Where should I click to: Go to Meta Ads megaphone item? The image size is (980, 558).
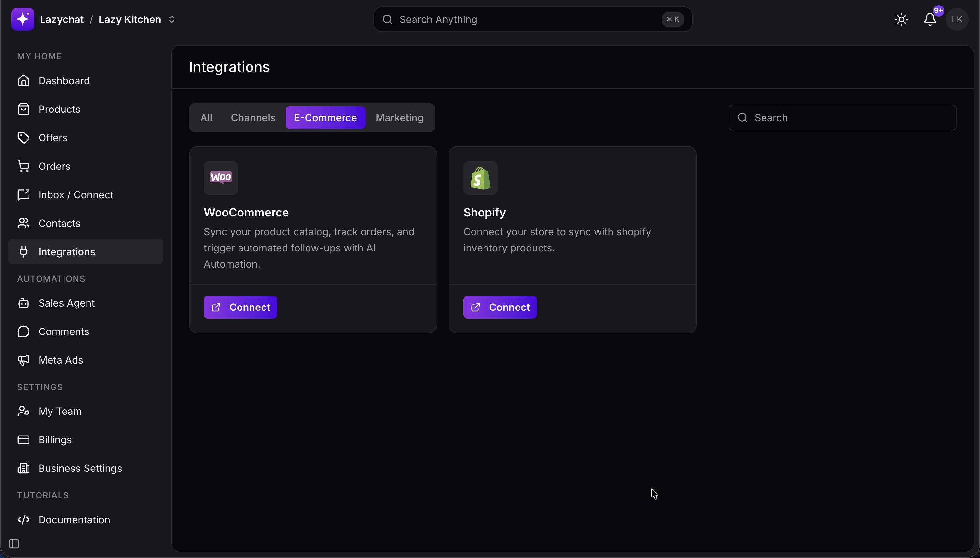[61, 360]
